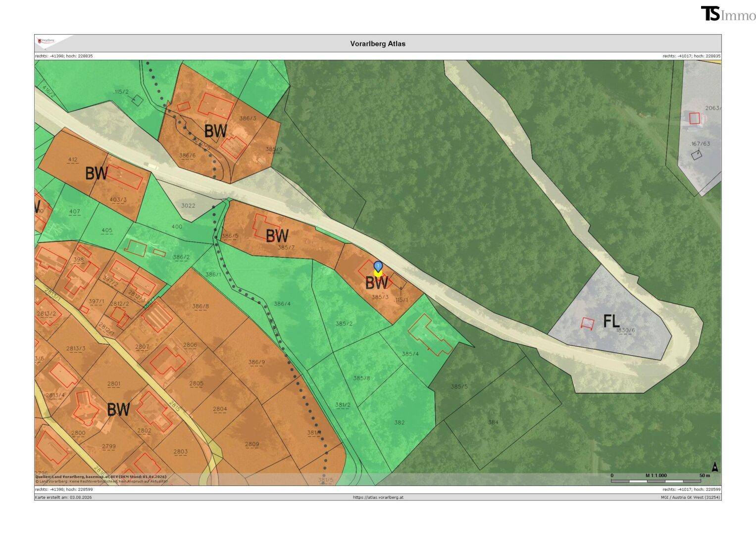Select parcel number 400

[x=177, y=226]
